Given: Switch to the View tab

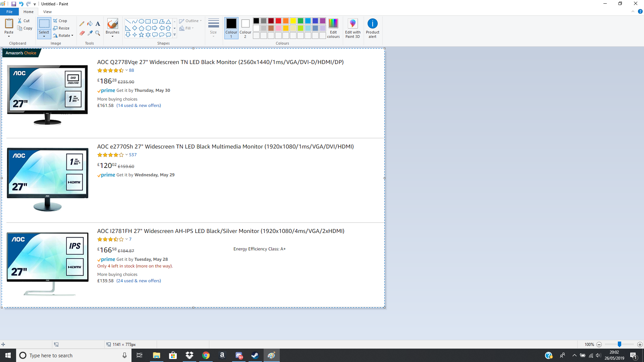Looking at the screenshot, I should [x=47, y=12].
